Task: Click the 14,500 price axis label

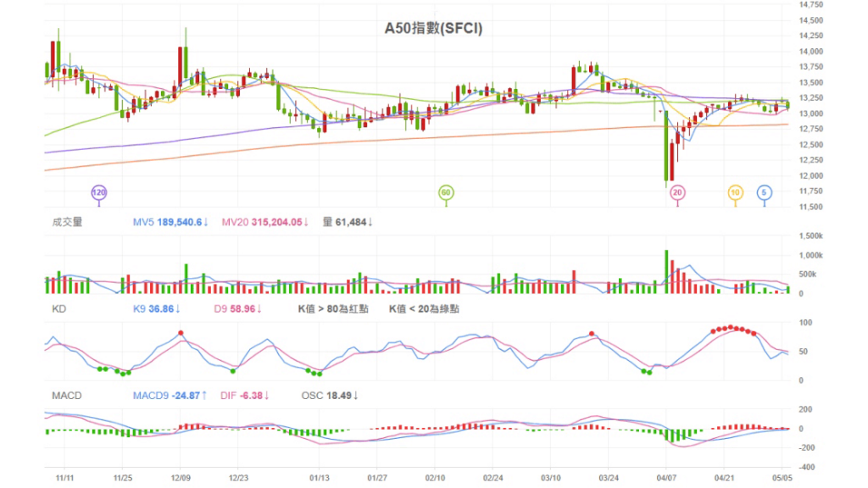Action: tap(811, 20)
